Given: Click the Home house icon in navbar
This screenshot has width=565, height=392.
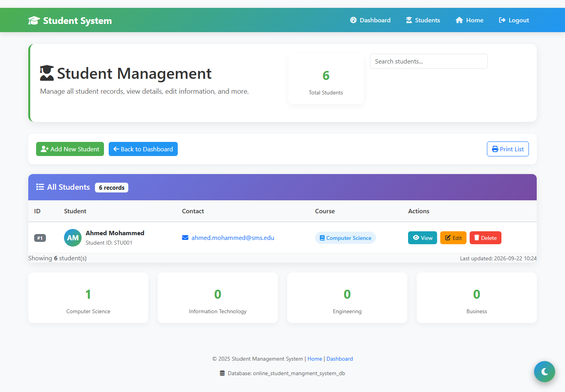Looking at the screenshot, I should [459, 20].
